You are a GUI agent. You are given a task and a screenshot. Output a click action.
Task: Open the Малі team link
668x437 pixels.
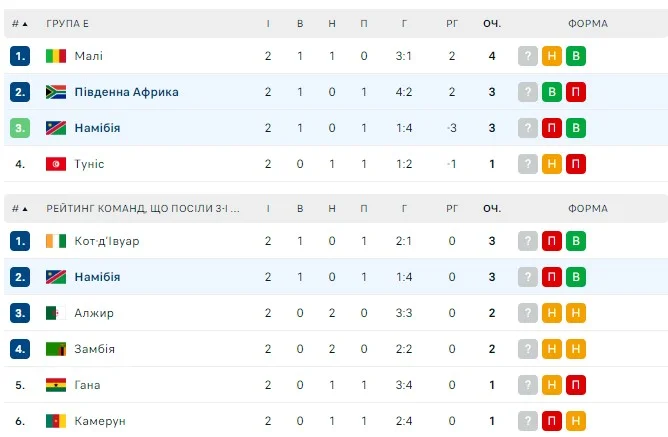click(x=88, y=56)
